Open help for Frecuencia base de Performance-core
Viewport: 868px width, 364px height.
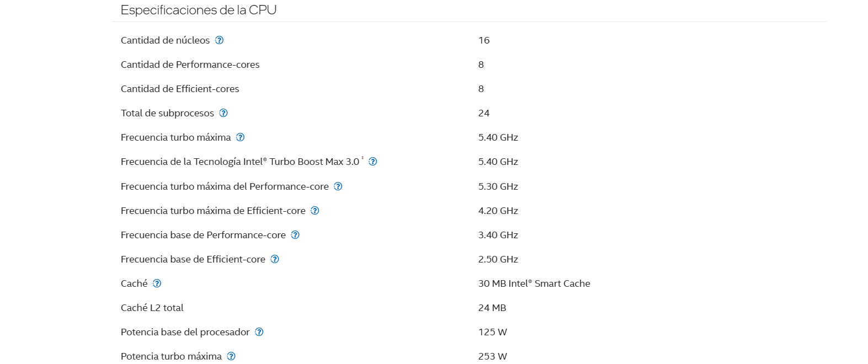[295, 235]
